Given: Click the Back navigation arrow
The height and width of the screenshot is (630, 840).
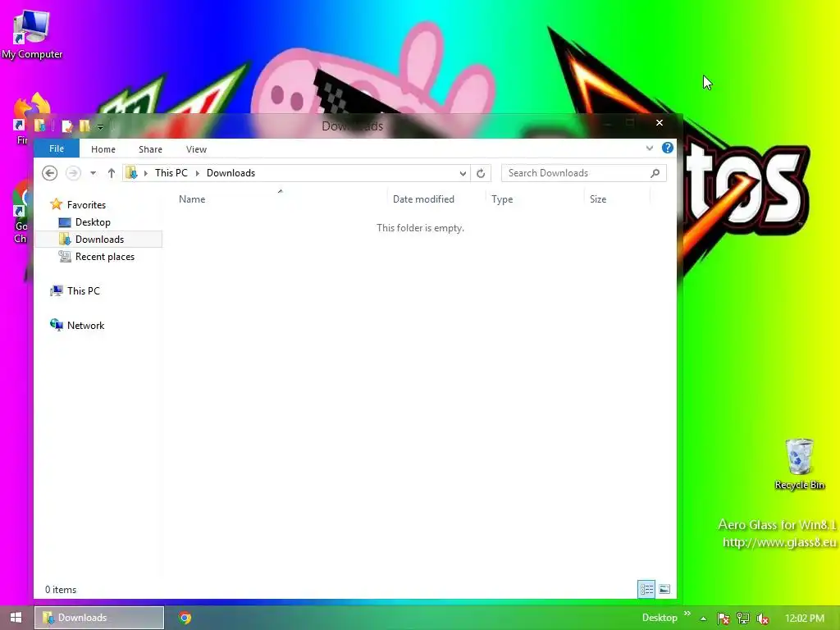Looking at the screenshot, I should click(x=49, y=172).
